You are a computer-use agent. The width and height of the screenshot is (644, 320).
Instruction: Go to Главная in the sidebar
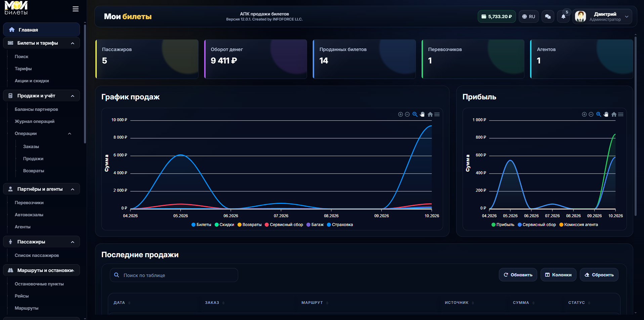coord(41,30)
